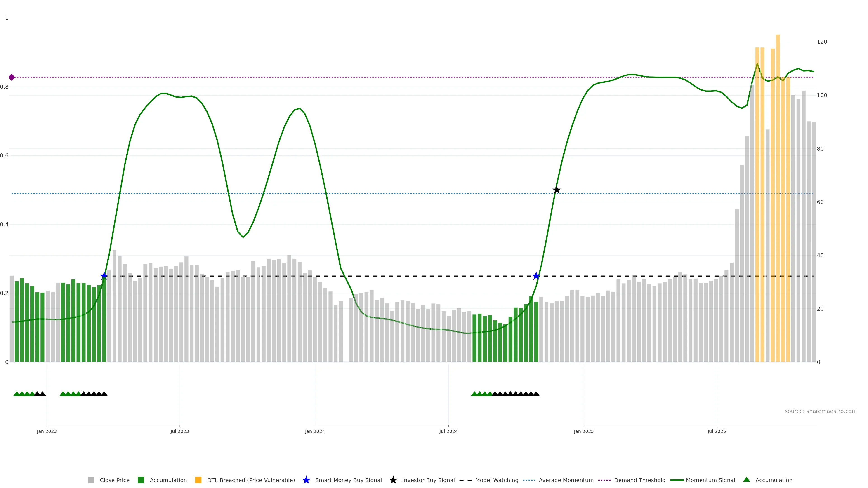Hide the Demand Threshold series via legend
The width and height of the screenshot is (868, 488).
(x=639, y=480)
